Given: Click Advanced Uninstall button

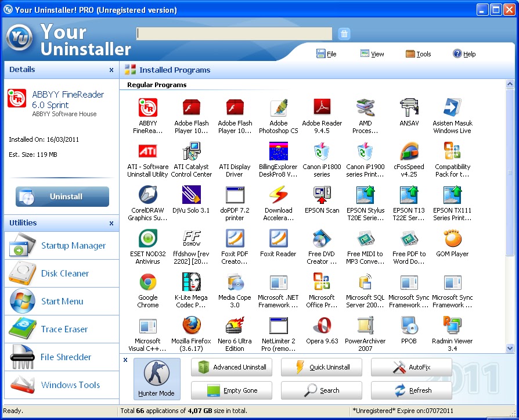Looking at the screenshot, I should coord(232,367).
